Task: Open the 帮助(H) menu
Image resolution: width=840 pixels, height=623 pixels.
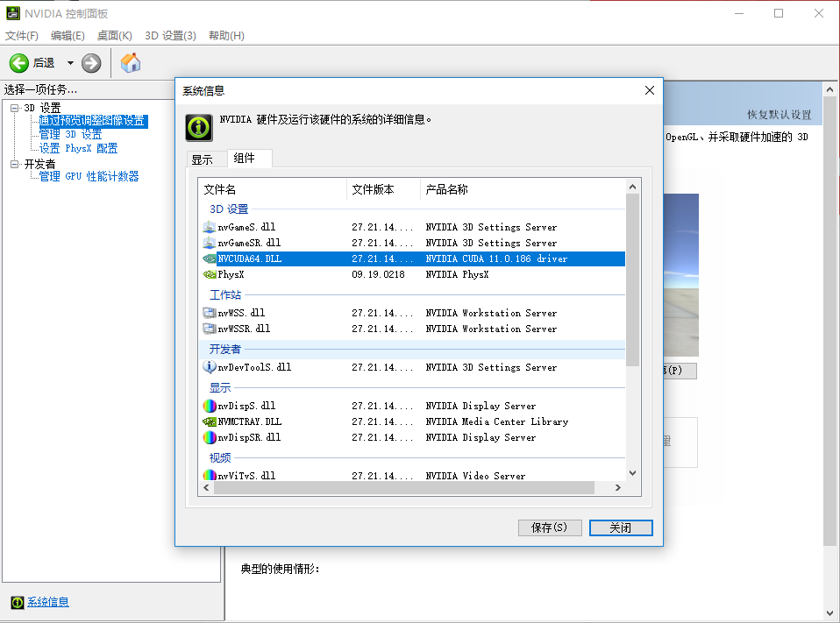Action: coord(226,35)
